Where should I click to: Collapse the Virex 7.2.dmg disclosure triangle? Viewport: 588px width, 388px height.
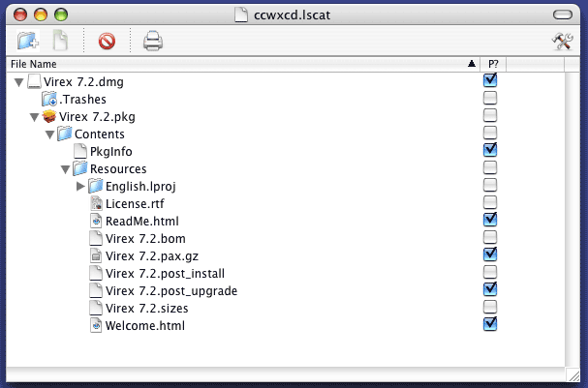pyautogui.click(x=19, y=82)
